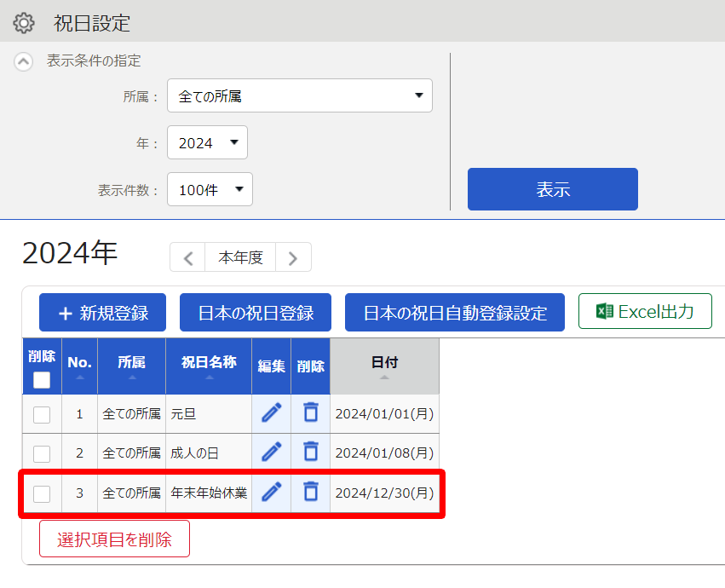Go to the previous year arrow
Image resolution: width=725 pixels, height=588 pixels.
click(x=187, y=257)
